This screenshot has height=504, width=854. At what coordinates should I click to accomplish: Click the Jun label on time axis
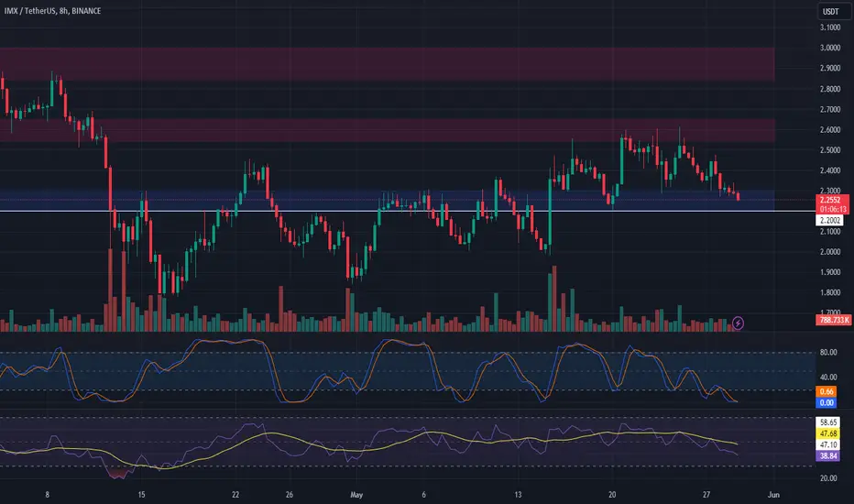[x=773, y=495]
